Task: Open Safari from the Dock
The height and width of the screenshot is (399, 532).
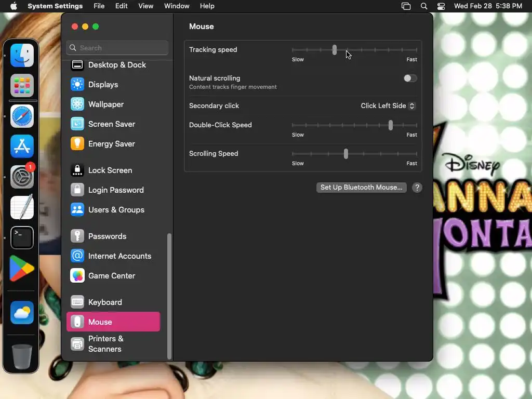Action: (x=22, y=116)
